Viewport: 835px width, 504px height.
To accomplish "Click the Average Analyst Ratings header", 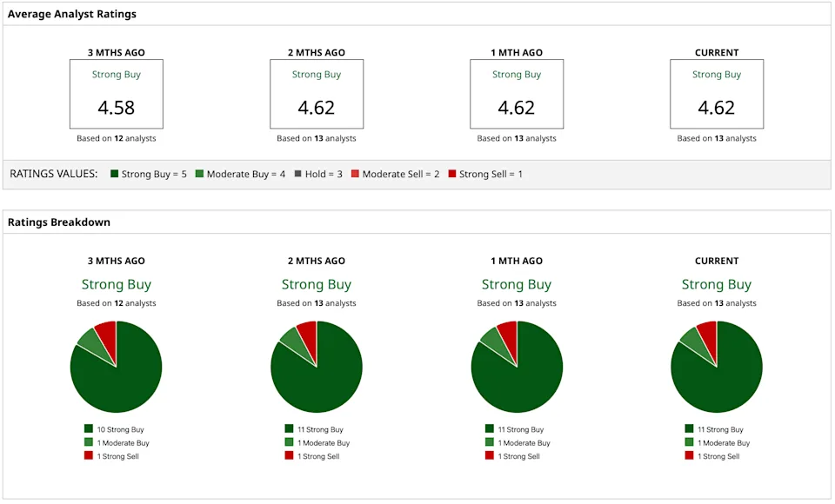I will 72,14.
